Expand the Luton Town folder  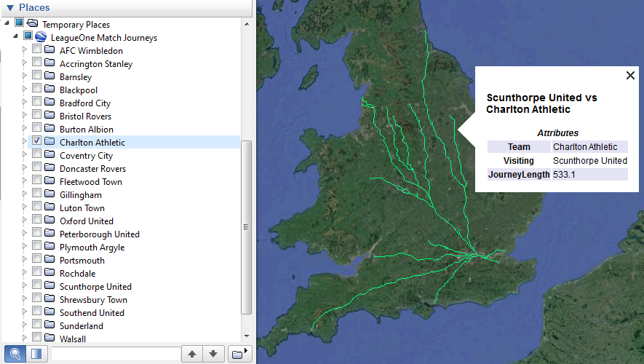[24, 207]
